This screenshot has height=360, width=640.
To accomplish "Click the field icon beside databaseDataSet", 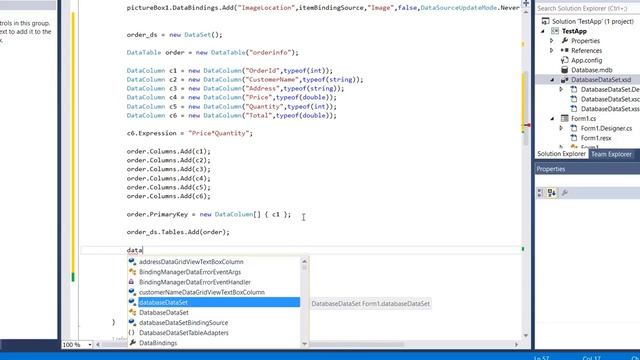I will (x=132, y=302).
